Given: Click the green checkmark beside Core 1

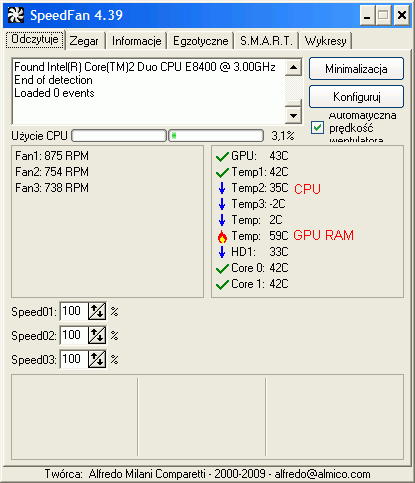Looking at the screenshot, I should click(x=222, y=284).
